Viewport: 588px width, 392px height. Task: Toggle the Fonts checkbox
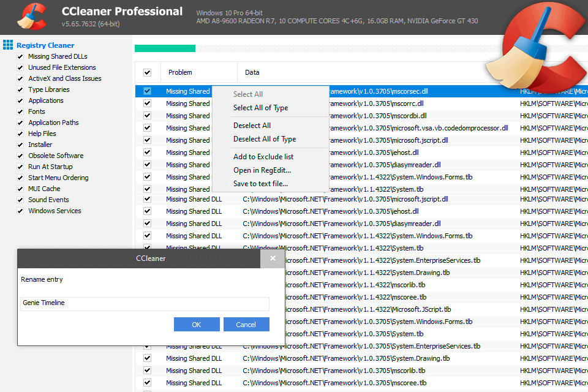(20, 112)
